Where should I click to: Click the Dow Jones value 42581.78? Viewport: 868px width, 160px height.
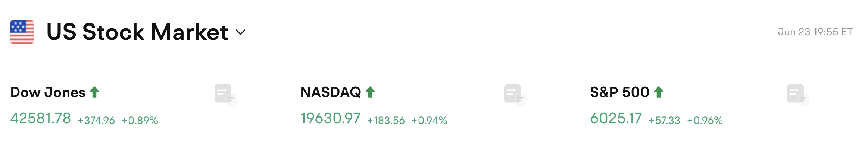[x=40, y=119]
